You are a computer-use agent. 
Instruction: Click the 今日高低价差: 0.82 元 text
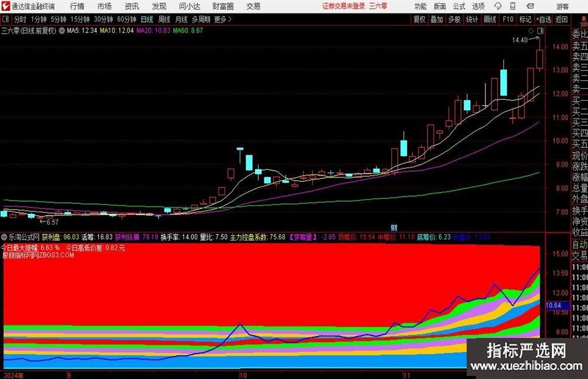pos(96,248)
